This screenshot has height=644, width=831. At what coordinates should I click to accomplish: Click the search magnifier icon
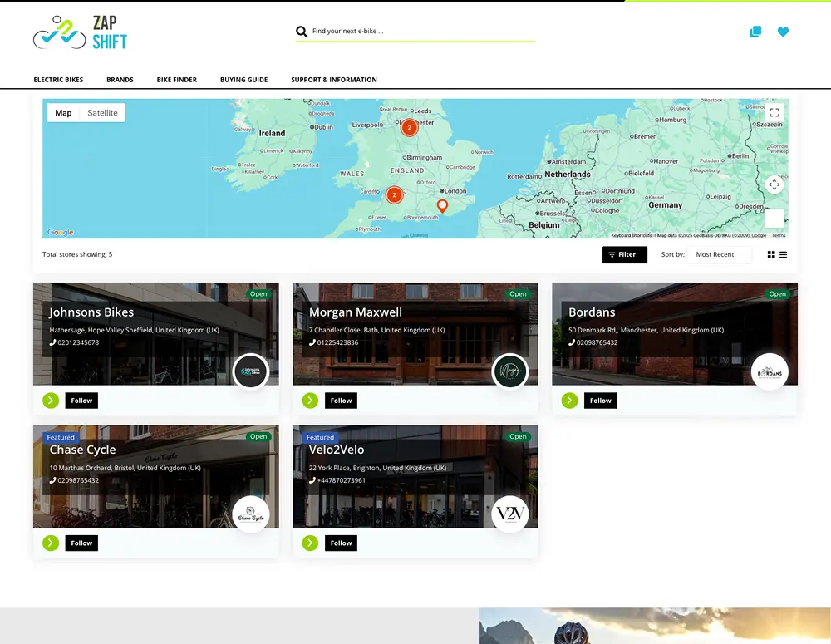(302, 31)
